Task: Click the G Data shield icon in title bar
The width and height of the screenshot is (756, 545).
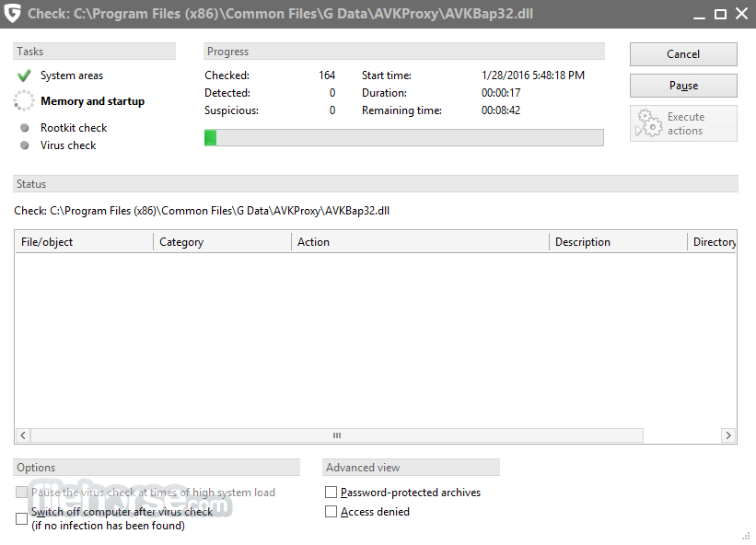Action: [x=12, y=13]
